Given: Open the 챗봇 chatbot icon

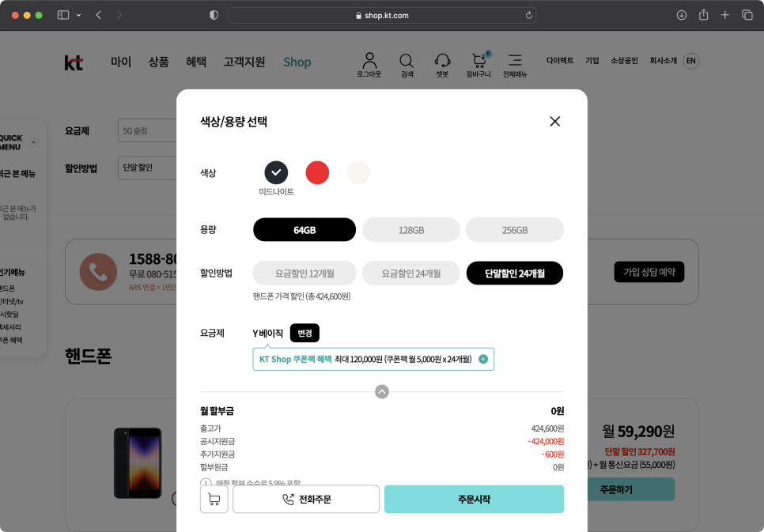Looking at the screenshot, I should (x=442, y=61).
